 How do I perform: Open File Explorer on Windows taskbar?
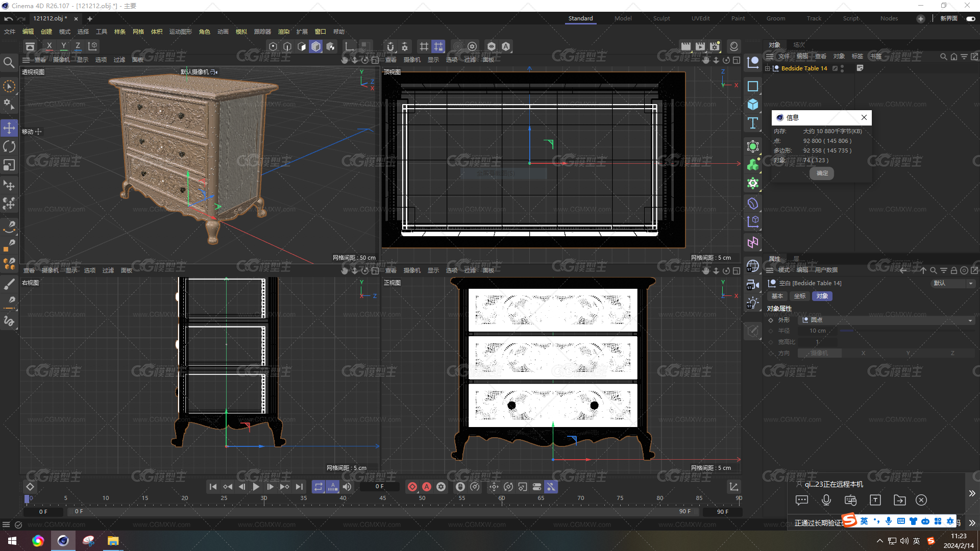point(113,541)
